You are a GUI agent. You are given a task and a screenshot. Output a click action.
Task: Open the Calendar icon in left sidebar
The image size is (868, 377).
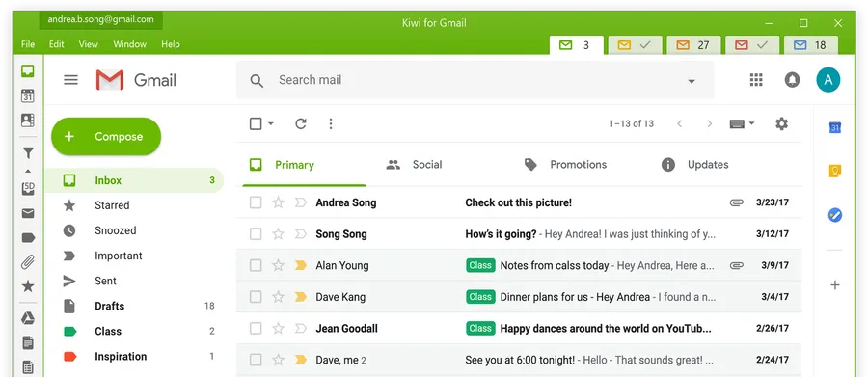pyautogui.click(x=28, y=95)
